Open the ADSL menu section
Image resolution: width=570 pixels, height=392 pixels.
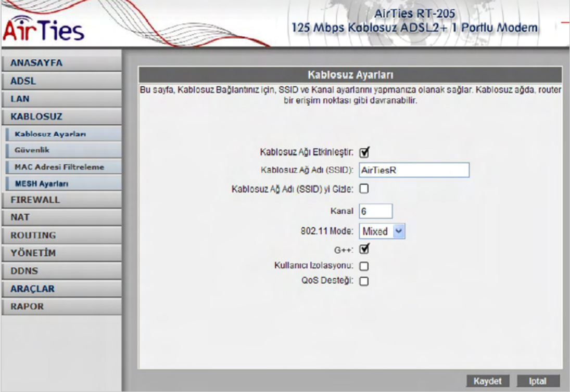[60, 81]
